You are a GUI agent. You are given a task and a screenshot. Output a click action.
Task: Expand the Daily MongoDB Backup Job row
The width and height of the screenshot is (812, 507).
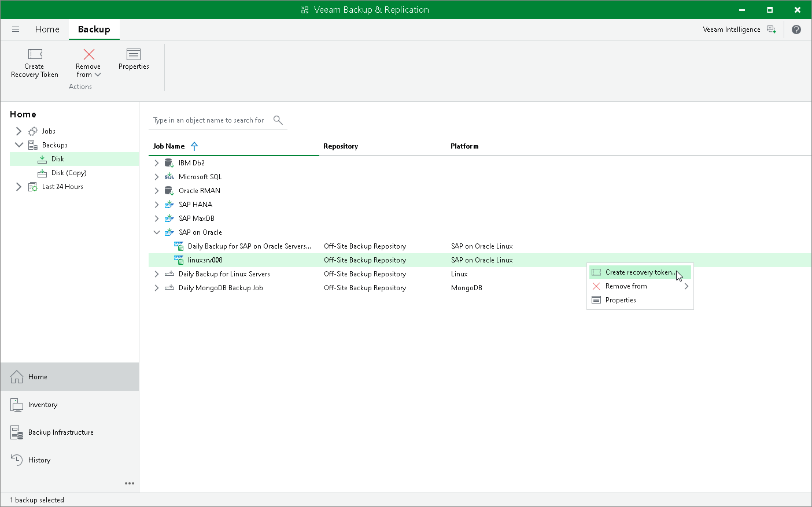(156, 288)
